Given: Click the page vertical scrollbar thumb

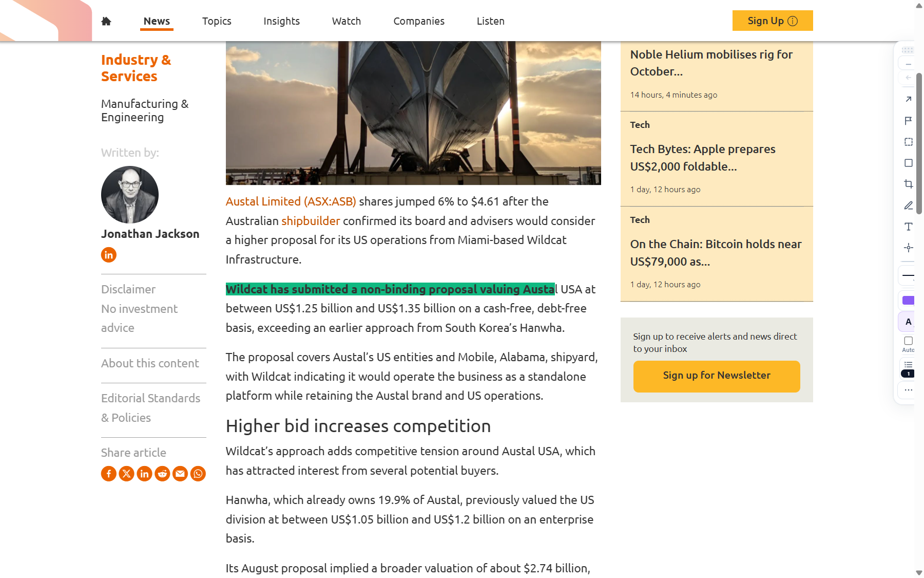Looking at the screenshot, I should pyautogui.click(x=919, y=143).
